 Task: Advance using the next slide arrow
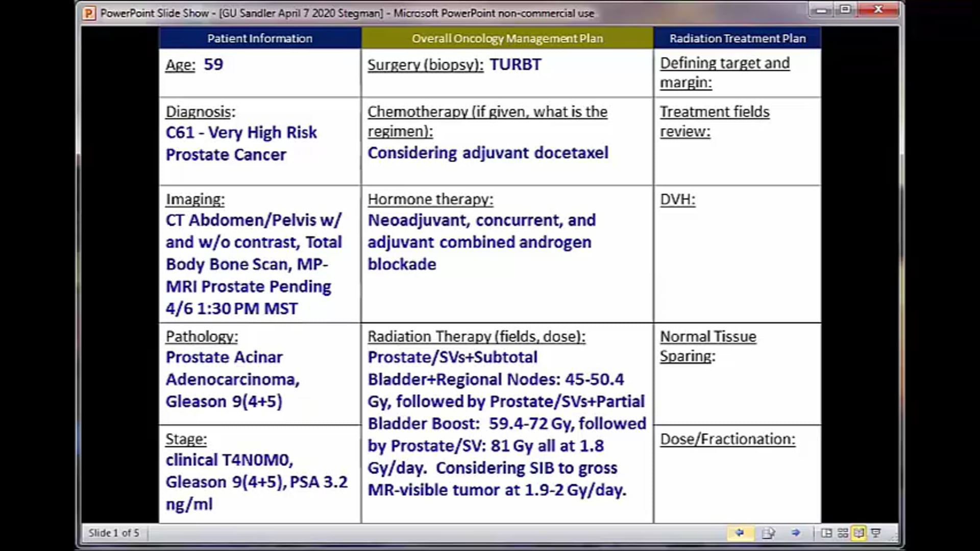tap(796, 533)
